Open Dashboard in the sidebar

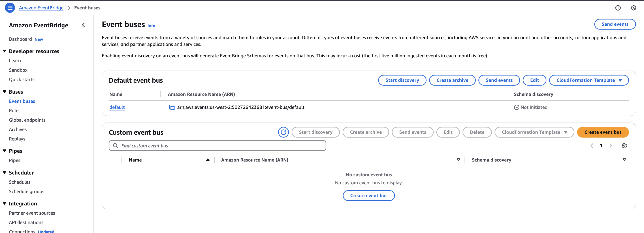[x=20, y=39]
